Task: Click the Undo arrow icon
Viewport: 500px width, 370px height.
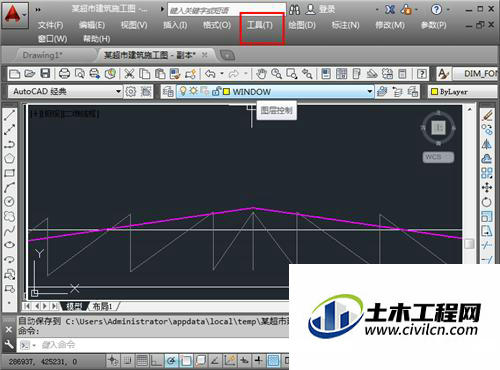Action: point(210,74)
